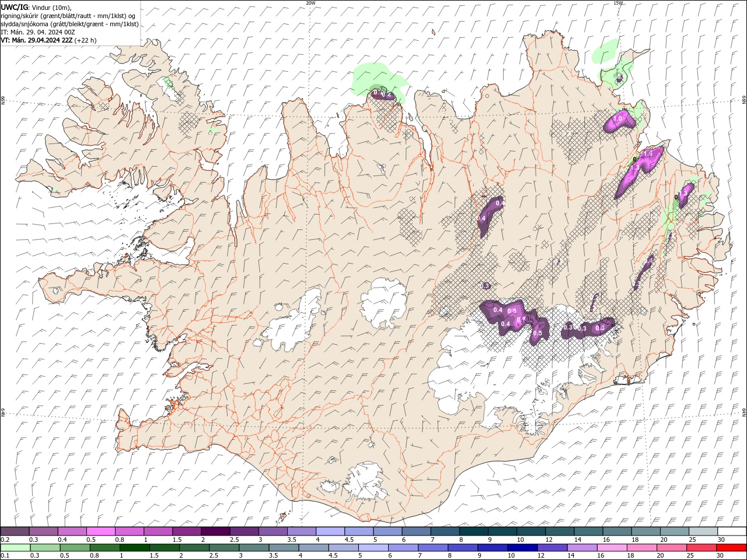Click the 'VT: Mán. 29.04.2024 22Z (+22 h)' line
This screenshot has width=747, height=560.
pyautogui.click(x=49, y=40)
